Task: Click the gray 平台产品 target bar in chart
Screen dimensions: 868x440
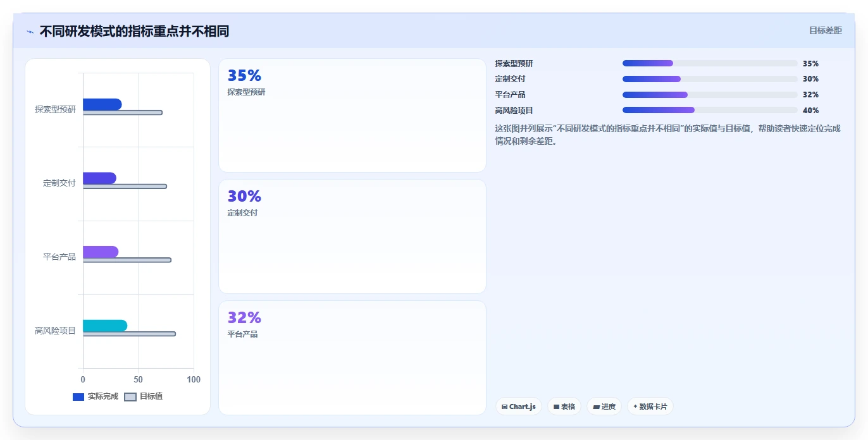Action: click(127, 260)
